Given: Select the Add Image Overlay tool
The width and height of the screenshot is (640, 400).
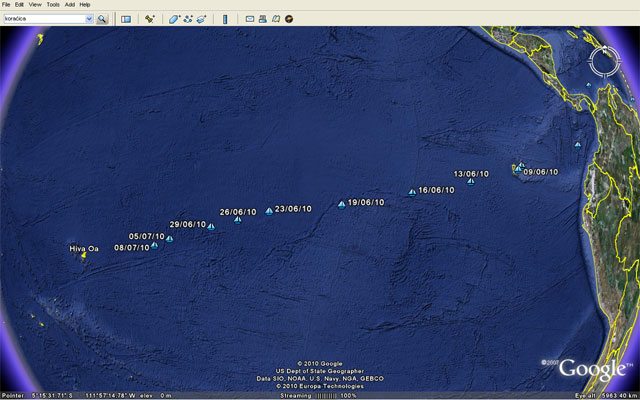Looking at the screenshot, I should point(202,19).
